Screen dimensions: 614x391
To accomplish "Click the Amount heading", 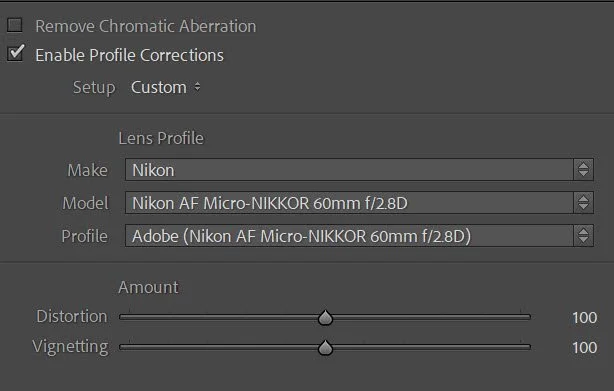I will coord(148,287).
